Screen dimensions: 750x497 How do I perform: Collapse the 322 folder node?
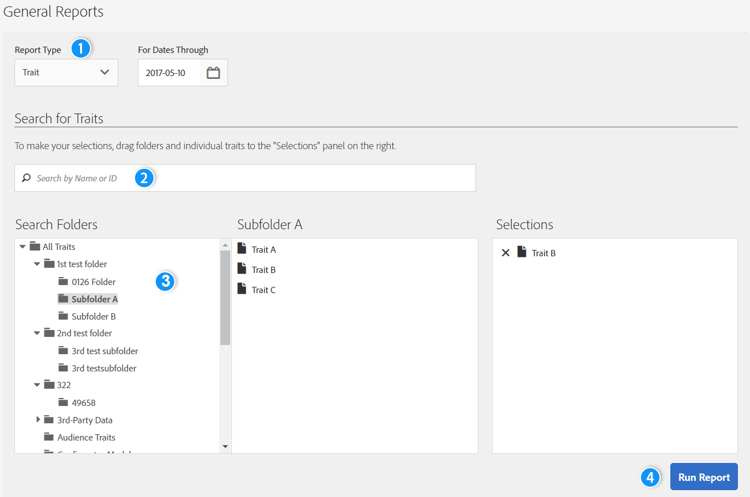point(37,385)
